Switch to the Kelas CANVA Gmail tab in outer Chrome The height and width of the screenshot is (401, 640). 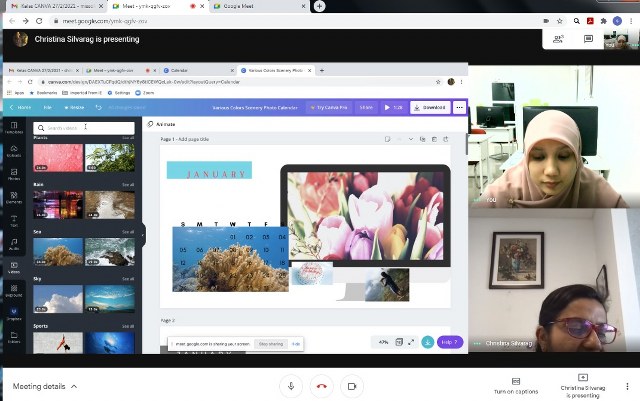[x=57, y=6]
